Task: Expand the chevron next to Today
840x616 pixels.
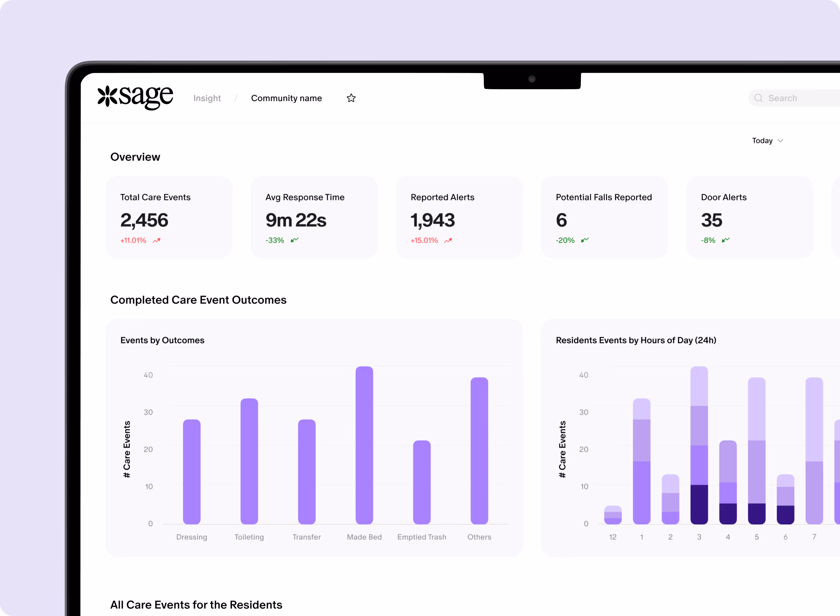Action: pos(780,140)
